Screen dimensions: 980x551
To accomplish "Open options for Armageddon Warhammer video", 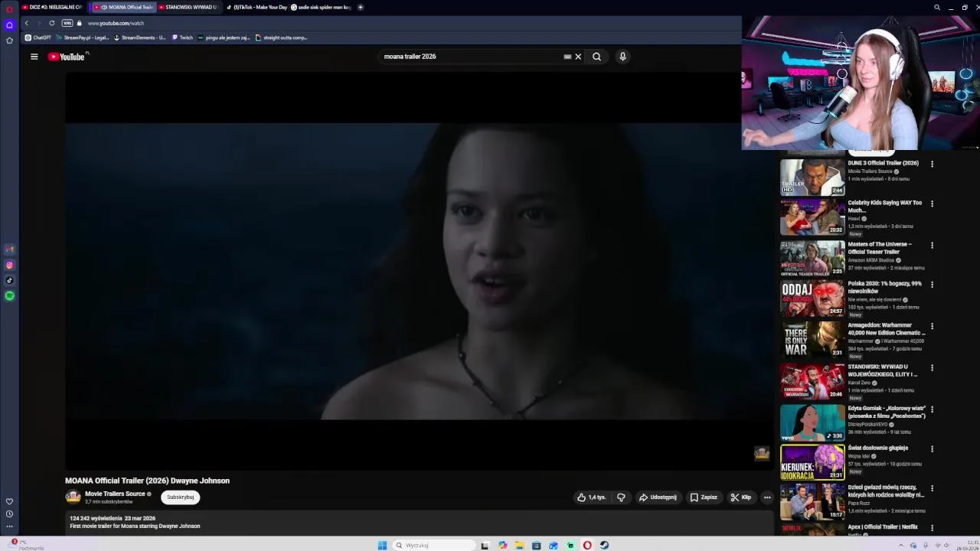I will coord(932,326).
